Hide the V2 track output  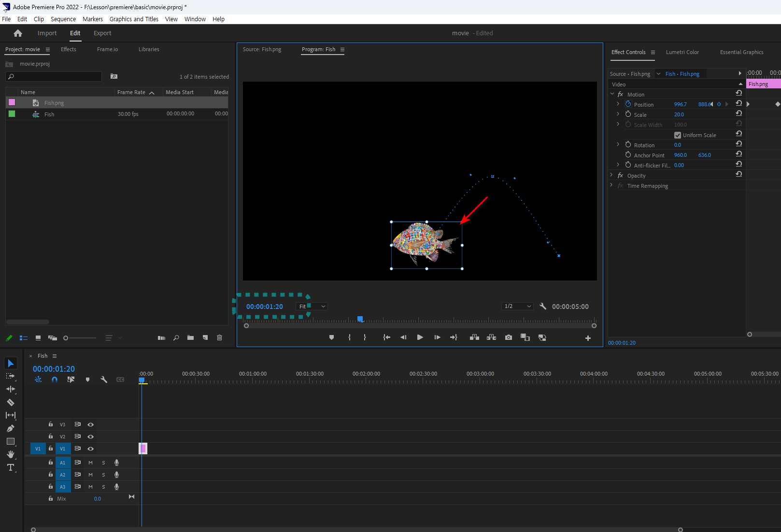(90, 436)
